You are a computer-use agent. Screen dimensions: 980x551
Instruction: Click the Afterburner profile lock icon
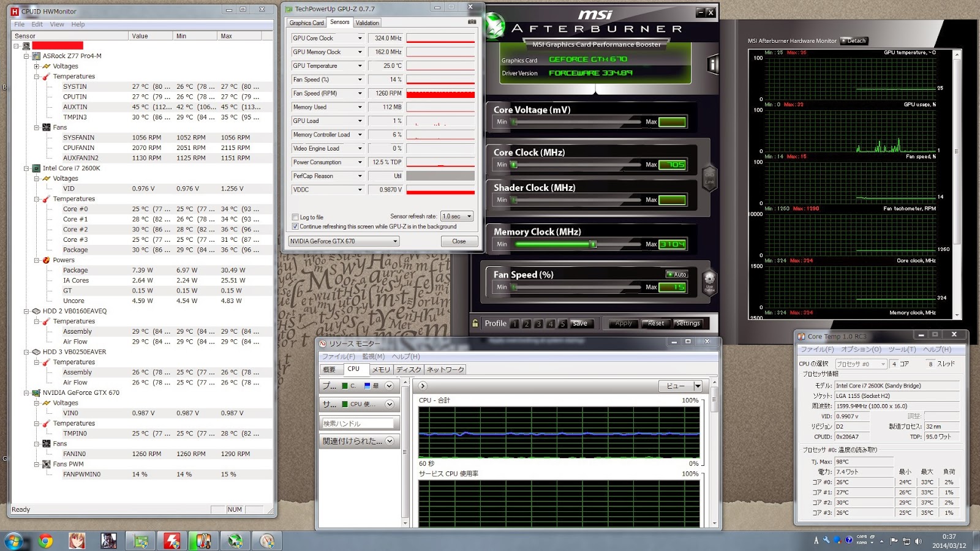tap(475, 323)
